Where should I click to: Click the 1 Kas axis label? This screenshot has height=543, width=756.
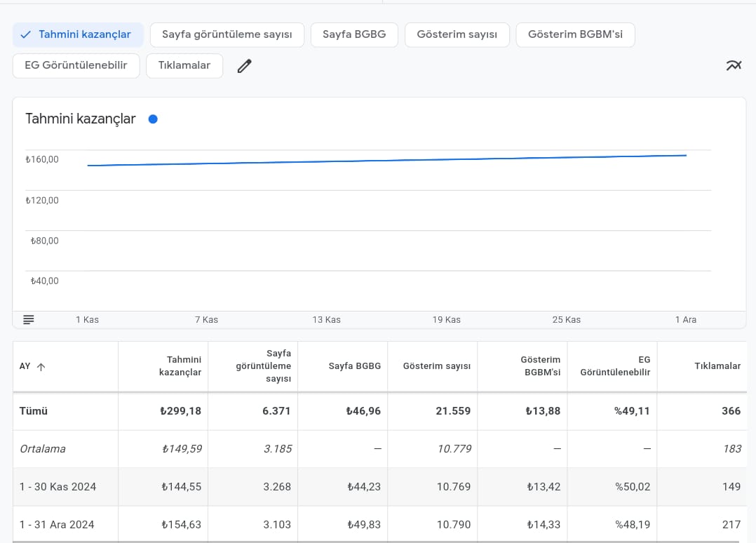coord(87,320)
